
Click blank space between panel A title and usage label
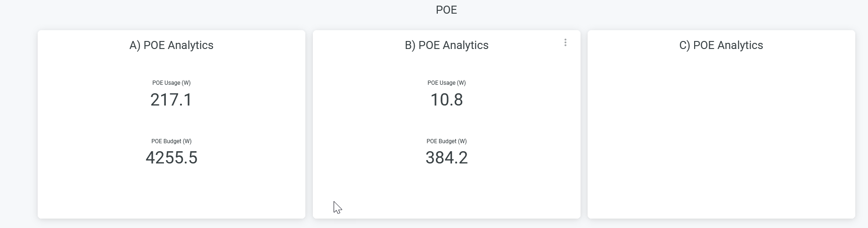point(172,65)
